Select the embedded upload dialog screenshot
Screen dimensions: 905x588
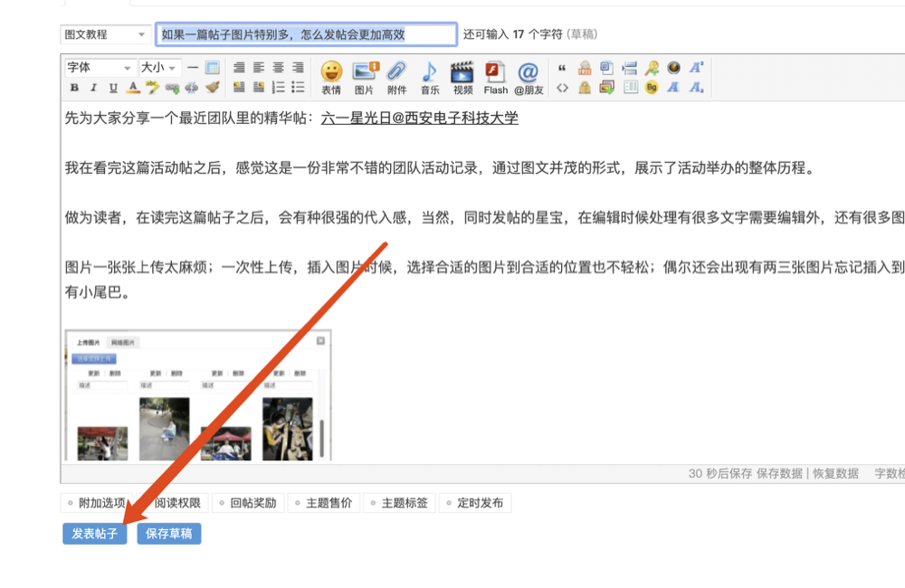point(198,395)
